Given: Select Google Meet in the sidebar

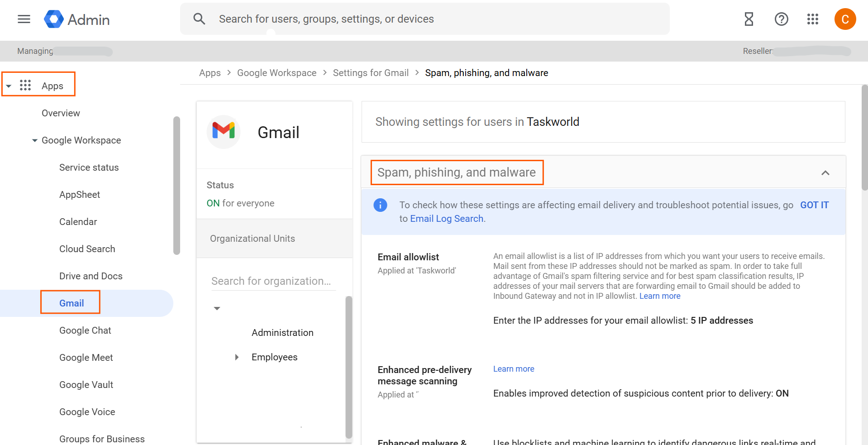Looking at the screenshot, I should [86, 358].
